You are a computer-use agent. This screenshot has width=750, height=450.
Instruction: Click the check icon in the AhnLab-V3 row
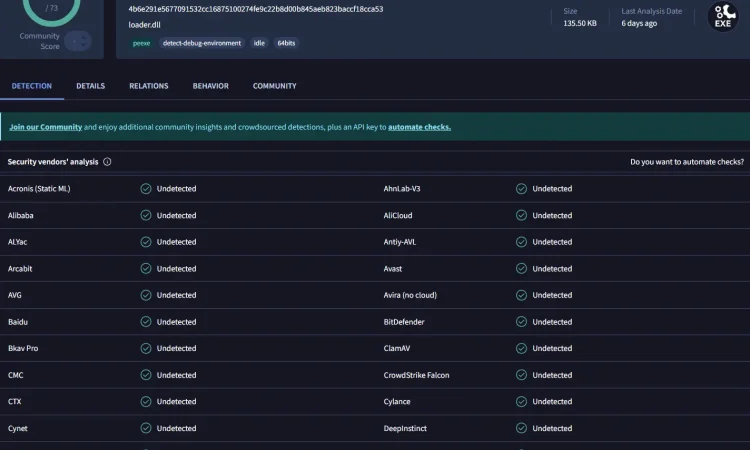point(521,188)
